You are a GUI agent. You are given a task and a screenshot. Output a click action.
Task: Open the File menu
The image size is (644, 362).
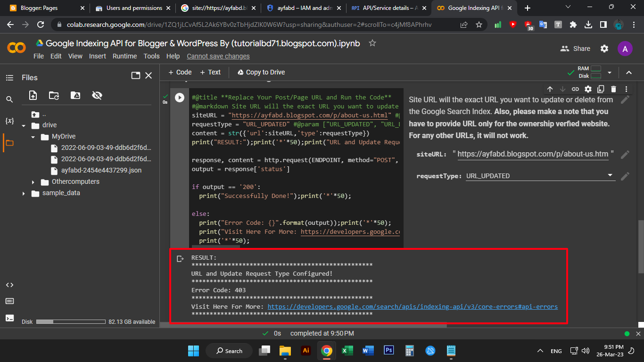(x=39, y=56)
